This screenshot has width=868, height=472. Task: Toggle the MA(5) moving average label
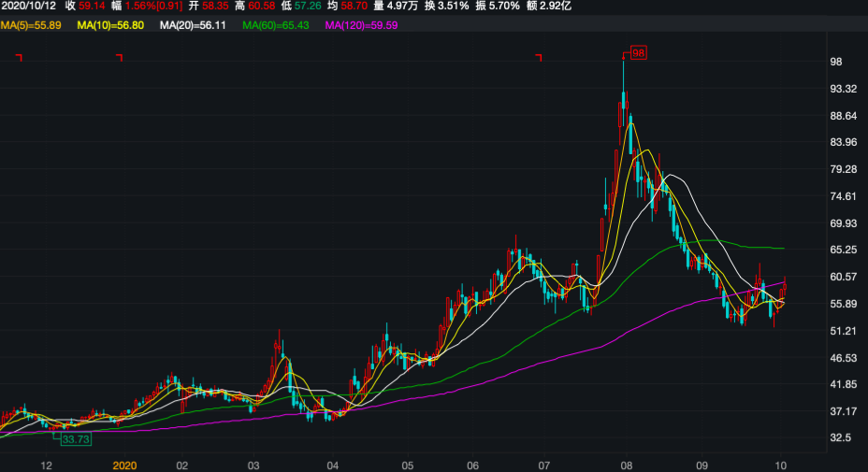(x=31, y=25)
